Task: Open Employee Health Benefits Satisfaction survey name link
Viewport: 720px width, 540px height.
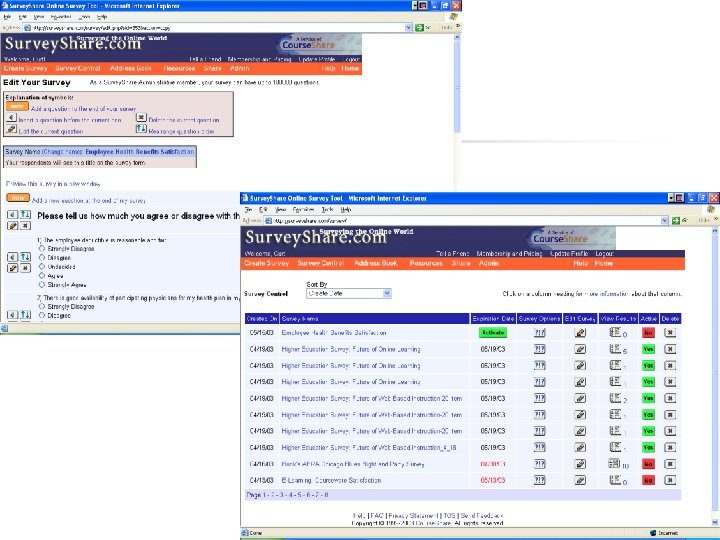Action: (334, 332)
